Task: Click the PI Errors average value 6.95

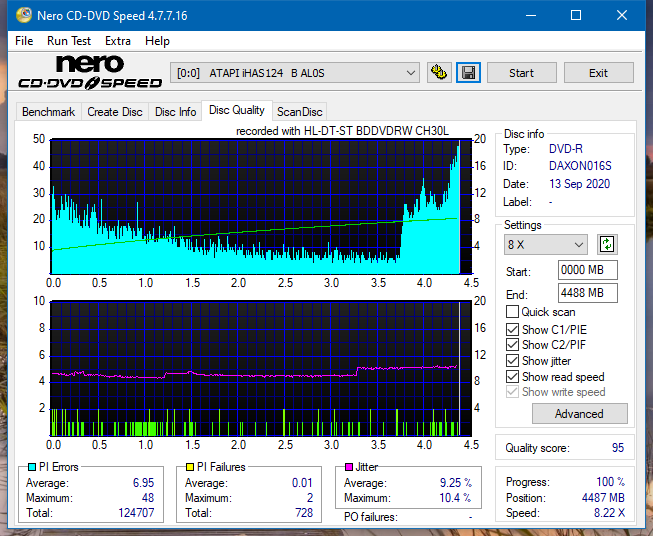Action: [x=144, y=483]
